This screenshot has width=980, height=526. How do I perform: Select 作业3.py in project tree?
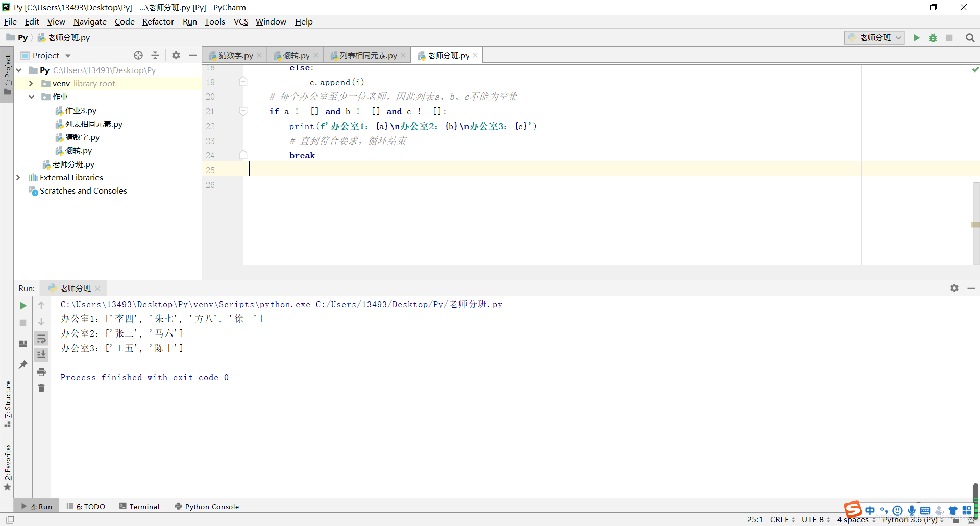pyautogui.click(x=76, y=110)
